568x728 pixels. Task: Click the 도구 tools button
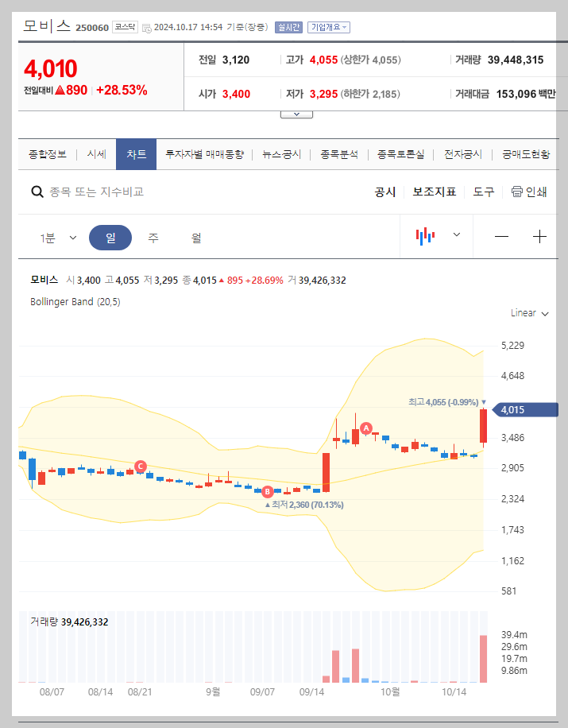point(483,192)
